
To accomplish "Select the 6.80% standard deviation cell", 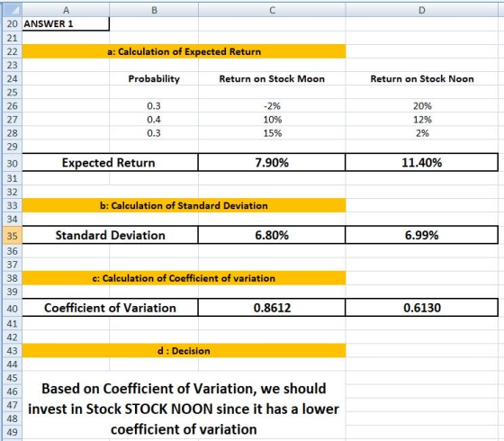I will [x=272, y=235].
